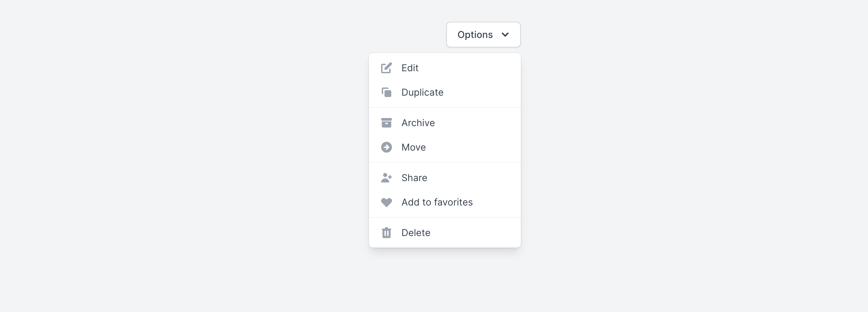Click the heart favorites icon

coord(386,202)
